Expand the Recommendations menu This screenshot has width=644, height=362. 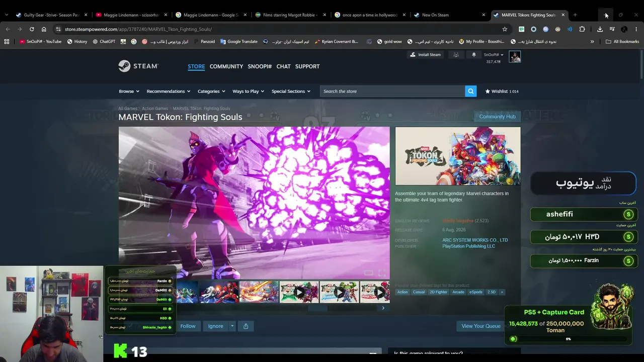(x=169, y=91)
